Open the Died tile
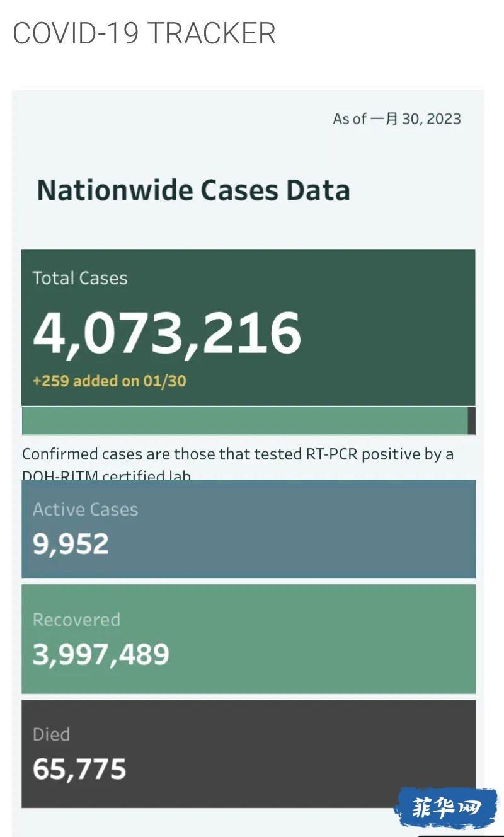The width and height of the screenshot is (504, 837). pos(248,754)
